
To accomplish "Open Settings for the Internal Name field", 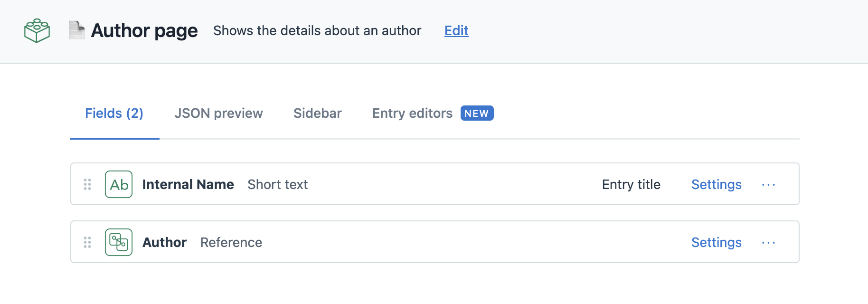I will (716, 184).
